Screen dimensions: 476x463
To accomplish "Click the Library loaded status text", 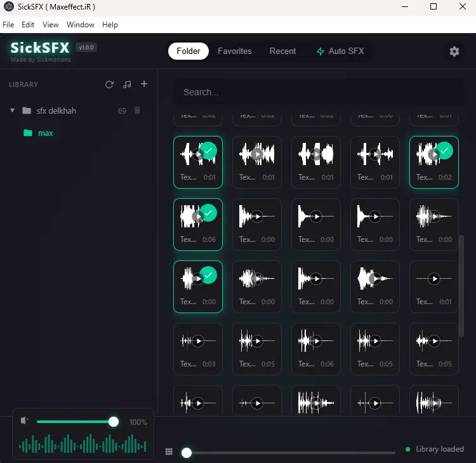I will point(440,449).
